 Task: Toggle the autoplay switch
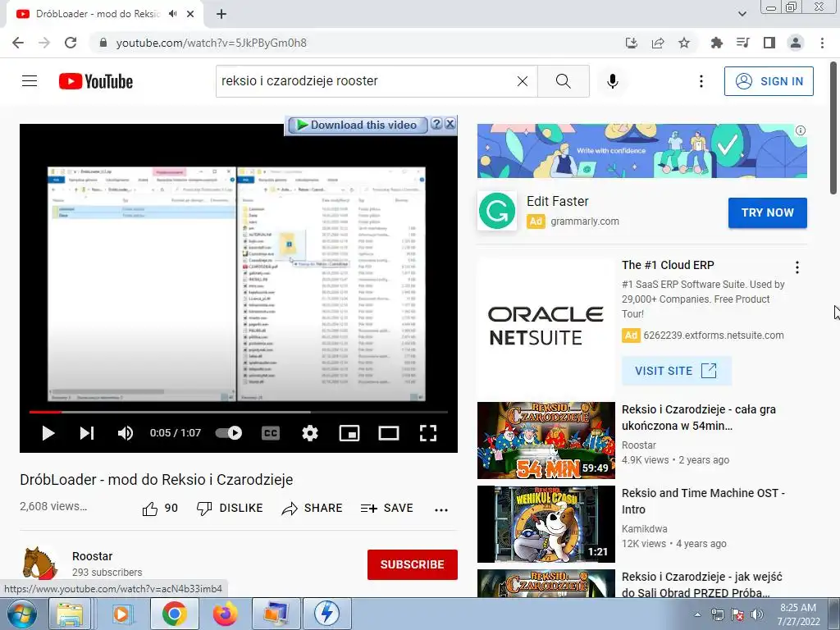pos(229,433)
